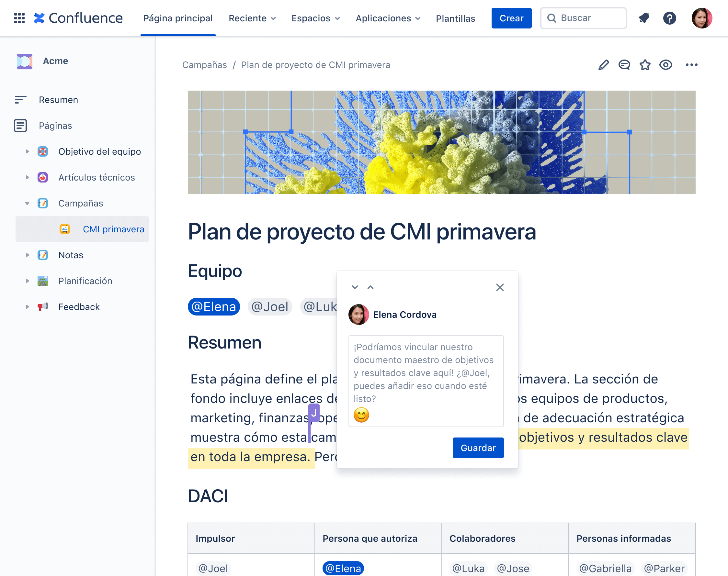Open the user profile avatar menu
Screen dimensions: 728x576
[702, 18]
